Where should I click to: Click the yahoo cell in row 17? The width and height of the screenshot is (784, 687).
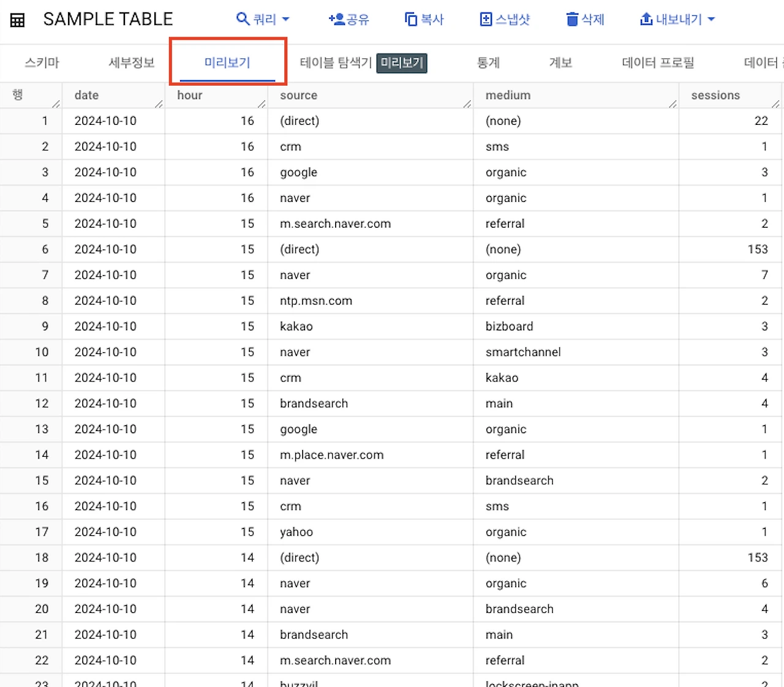pos(296,531)
